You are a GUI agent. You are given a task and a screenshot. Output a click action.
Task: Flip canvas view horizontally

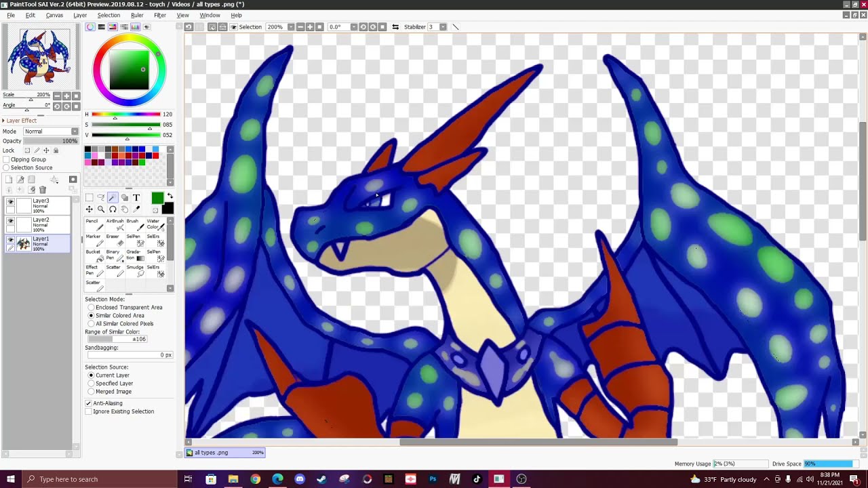395,26
